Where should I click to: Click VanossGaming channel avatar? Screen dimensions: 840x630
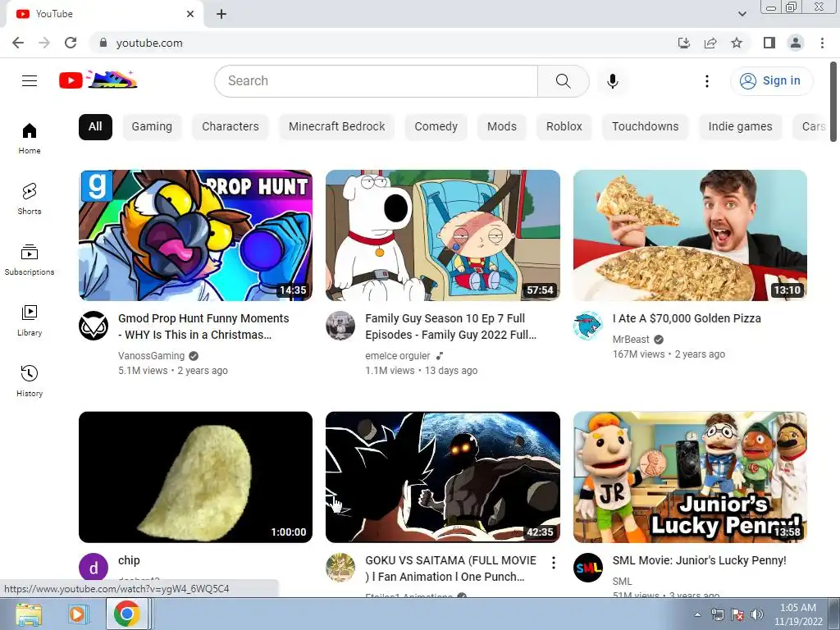point(94,325)
